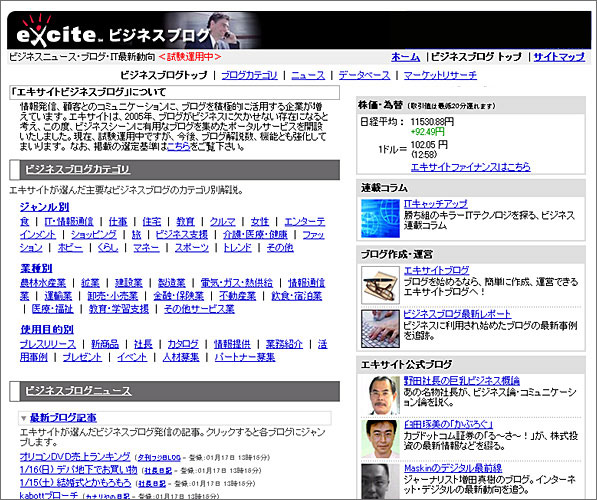Click the 臼田琢美 portrait photo

pos(380,439)
